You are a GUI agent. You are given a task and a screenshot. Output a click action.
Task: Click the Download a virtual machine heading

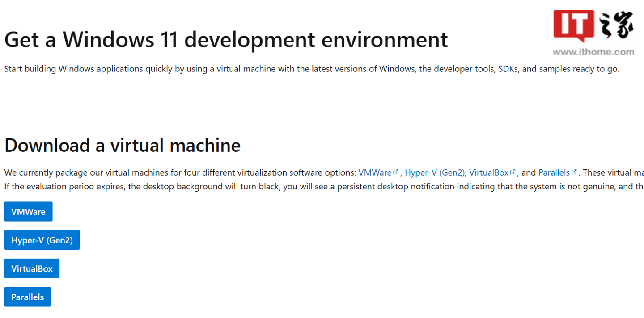(123, 145)
